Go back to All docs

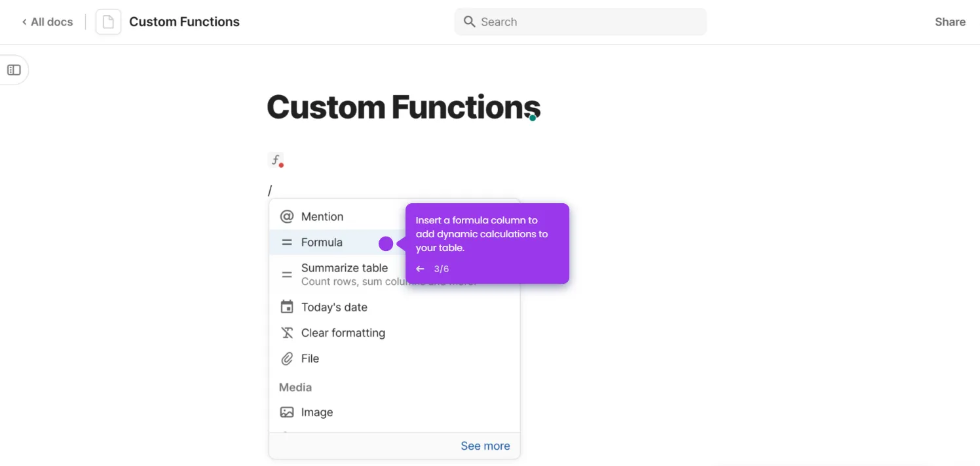click(x=47, y=22)
